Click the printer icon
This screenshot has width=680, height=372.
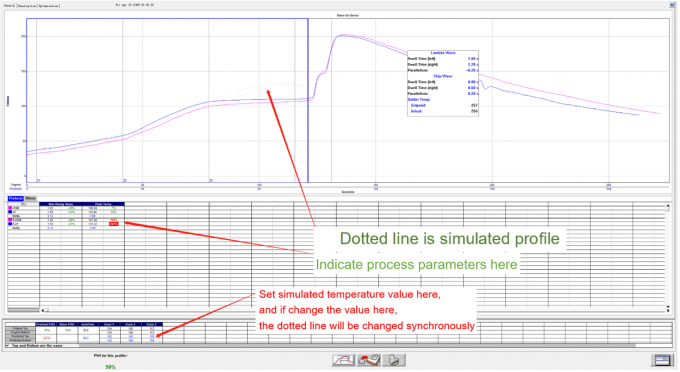pos(394,360)
